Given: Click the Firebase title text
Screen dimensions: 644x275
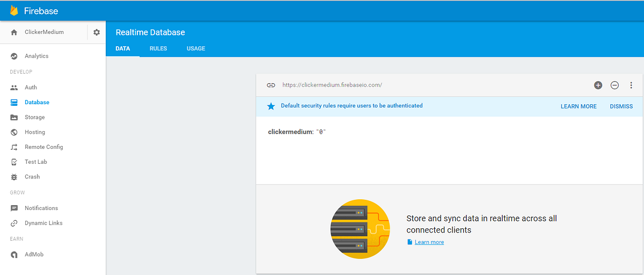Looking at the screenshot, I should 41,11.
